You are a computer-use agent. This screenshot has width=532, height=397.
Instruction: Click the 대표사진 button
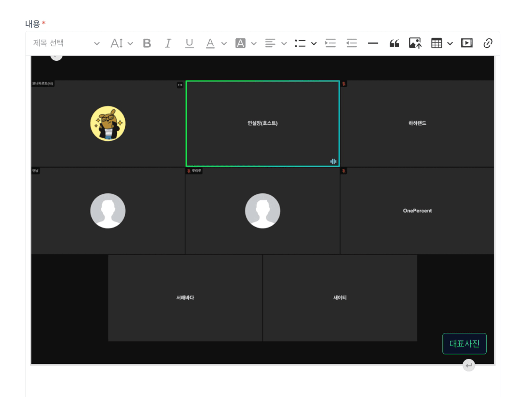point(464,344)
